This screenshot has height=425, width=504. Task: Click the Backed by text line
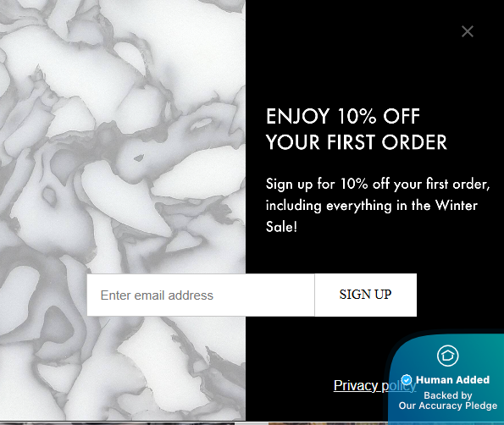[x=448, y=395]
